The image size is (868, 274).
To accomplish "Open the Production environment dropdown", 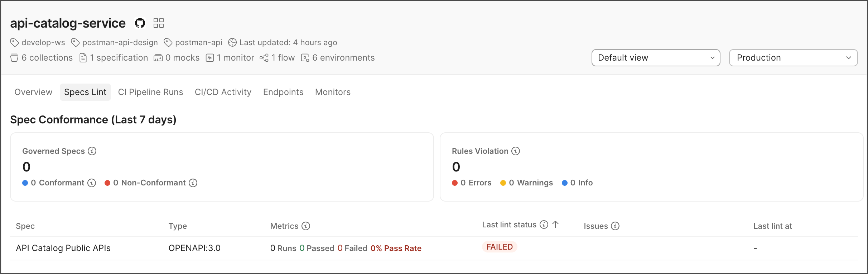I will click(x=793, y=58).
